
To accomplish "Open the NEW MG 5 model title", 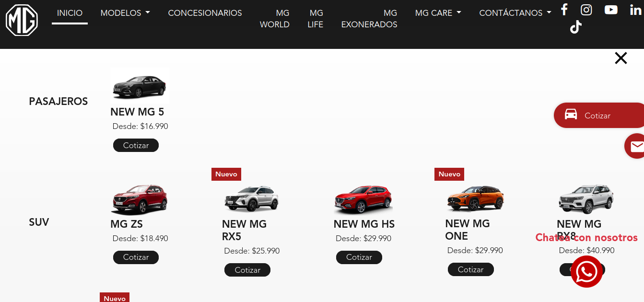I will click(137, 112).
